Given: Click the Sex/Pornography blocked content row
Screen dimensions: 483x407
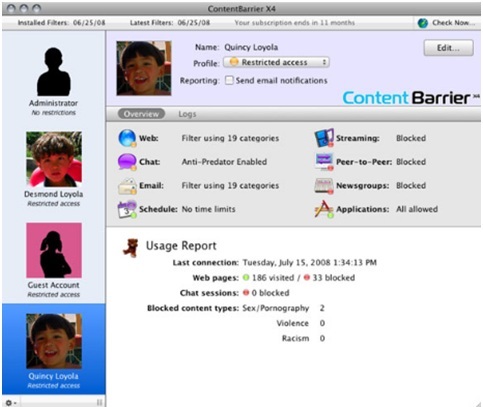Looking at the screenshot, I should pos(283,308).
